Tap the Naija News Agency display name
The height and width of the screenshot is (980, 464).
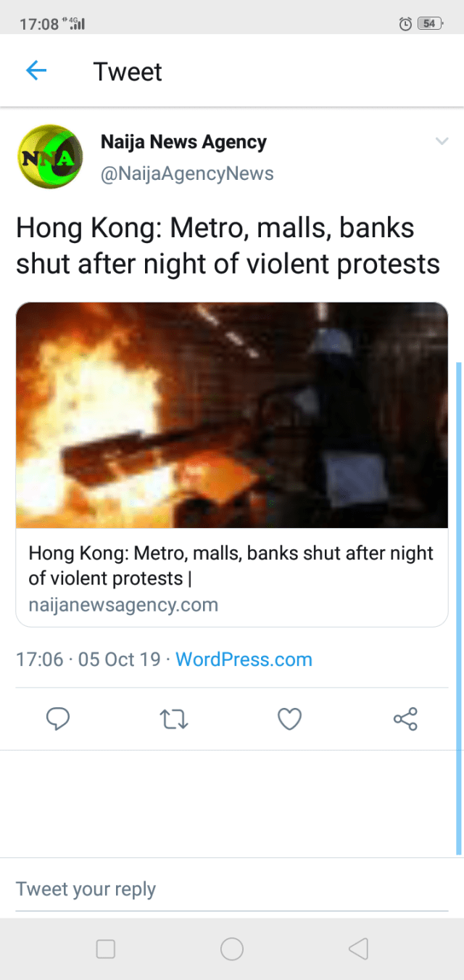(183, 142)
